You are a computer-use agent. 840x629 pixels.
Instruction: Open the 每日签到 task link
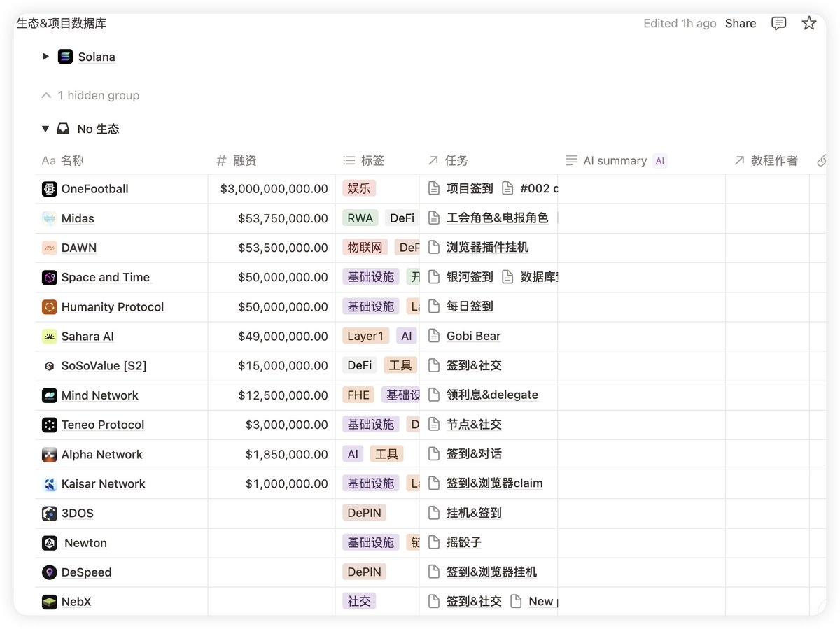pyautogui.click(x=470, y=306)
